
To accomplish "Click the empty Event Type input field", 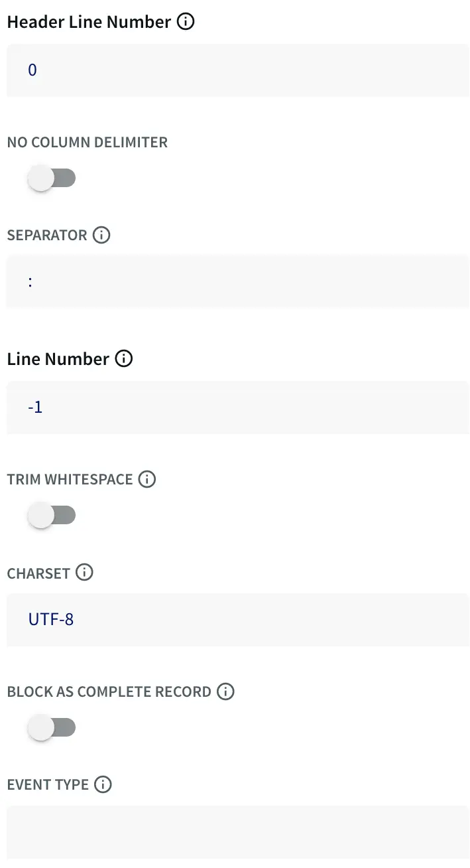I will tap(237, 832).
